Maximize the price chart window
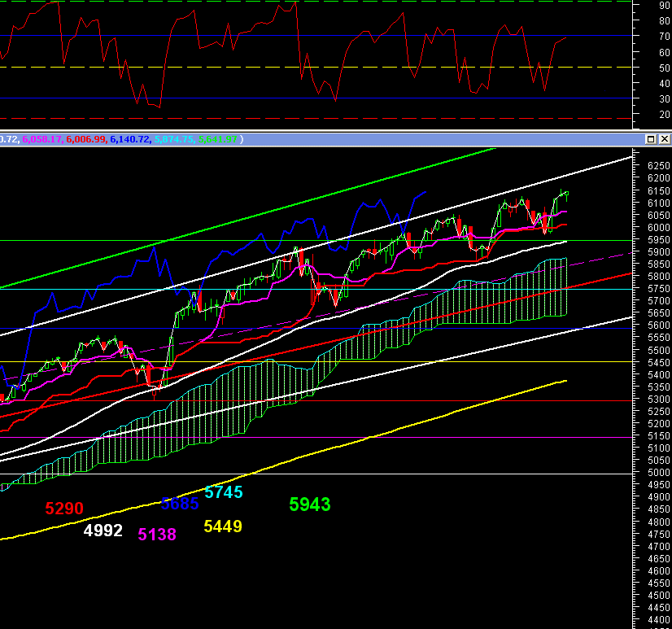This screenshot has width=672, height=629. pyautogui.click(x=651, y=139)
